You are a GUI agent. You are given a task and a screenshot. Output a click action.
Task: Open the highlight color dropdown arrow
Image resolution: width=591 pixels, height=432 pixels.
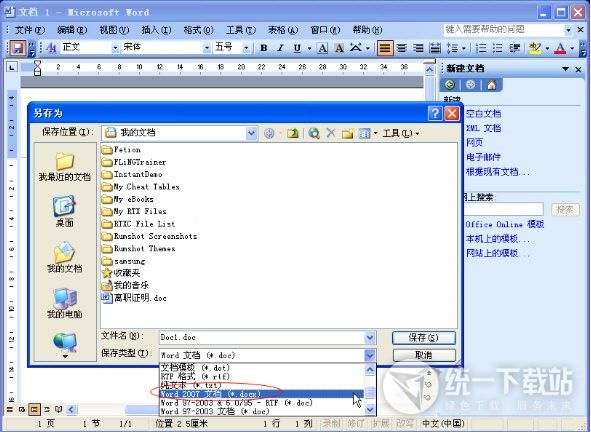tap(547, 48)
